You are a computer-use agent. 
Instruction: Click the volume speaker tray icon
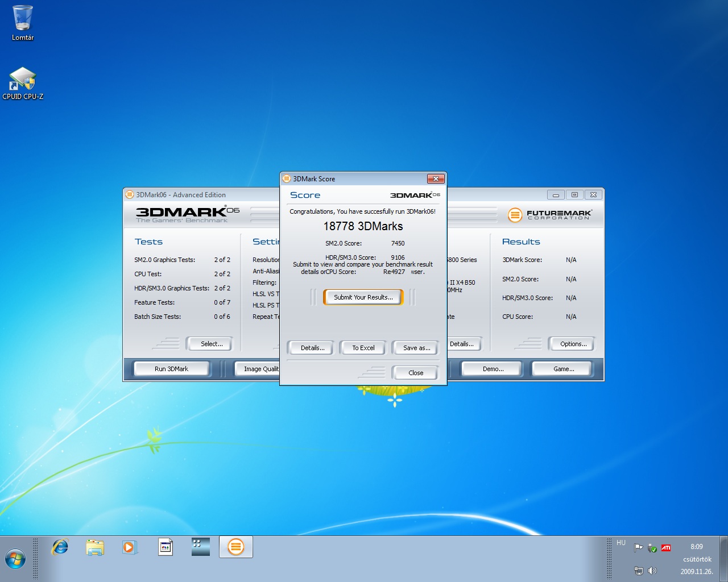(652, 571)
